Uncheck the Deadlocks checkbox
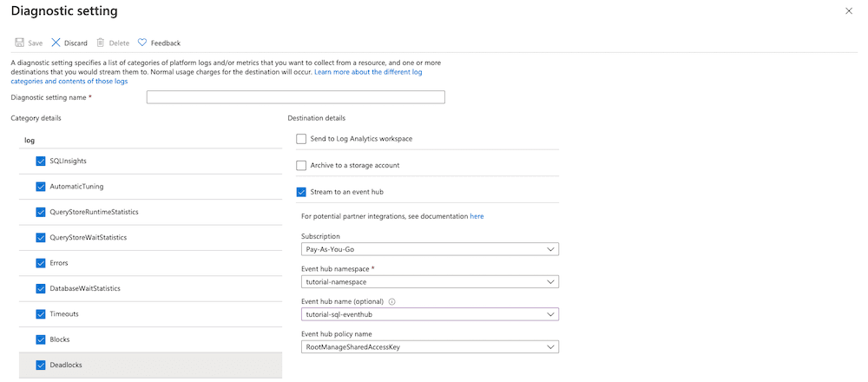Screen dimensions: 868x382 click(x=41, y=365)
